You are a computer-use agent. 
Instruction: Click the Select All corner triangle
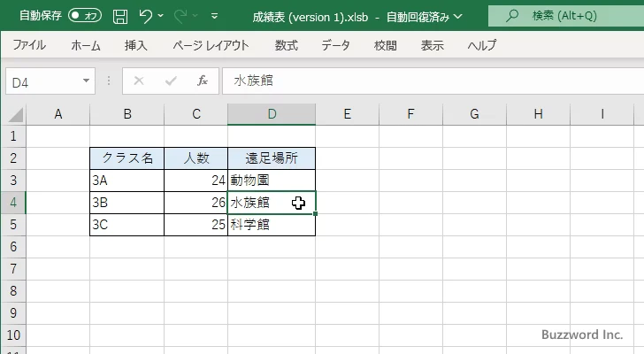[x=16, y=114]
